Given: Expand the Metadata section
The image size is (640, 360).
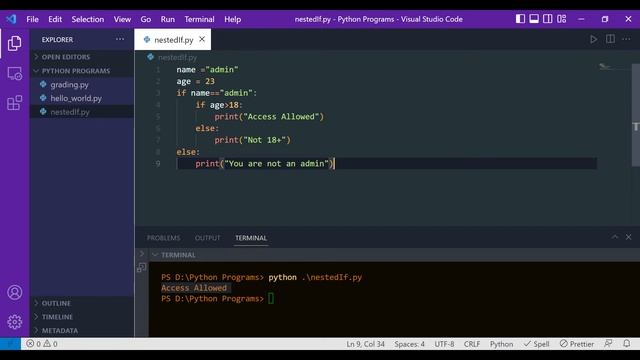Looking at the screenshot, I should click(82, 330).
